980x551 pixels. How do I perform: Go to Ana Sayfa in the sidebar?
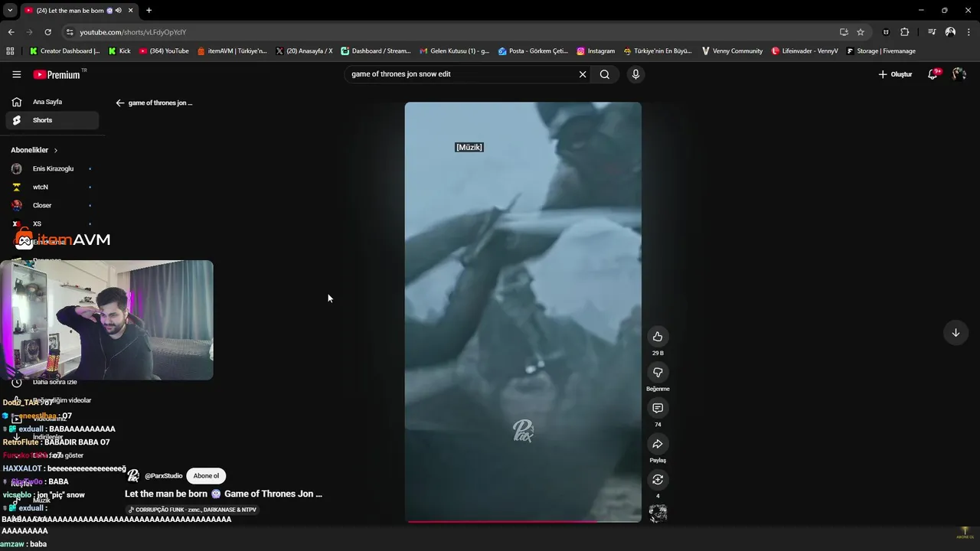[52, 102]
